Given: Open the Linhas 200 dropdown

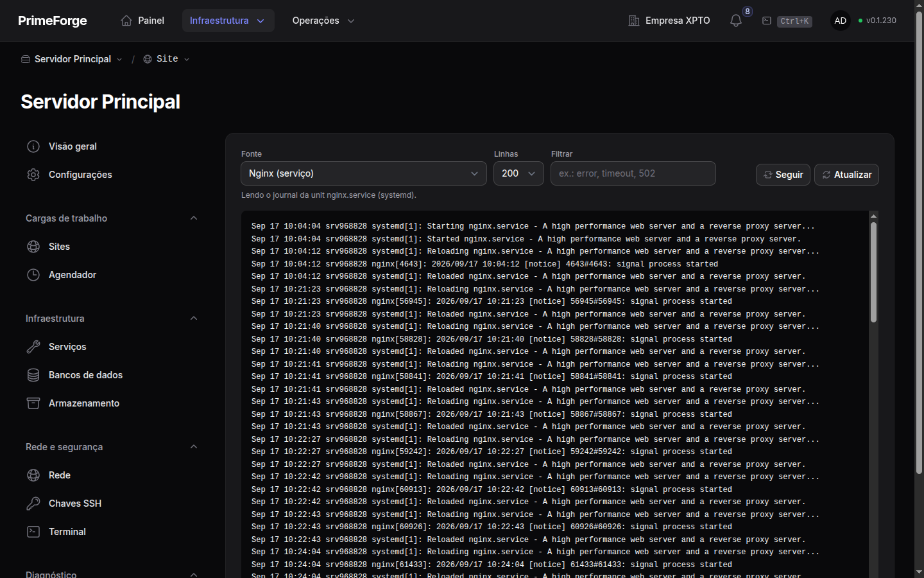Looking at the screenshot, I should pyautogui.click(x=518, y=173).
